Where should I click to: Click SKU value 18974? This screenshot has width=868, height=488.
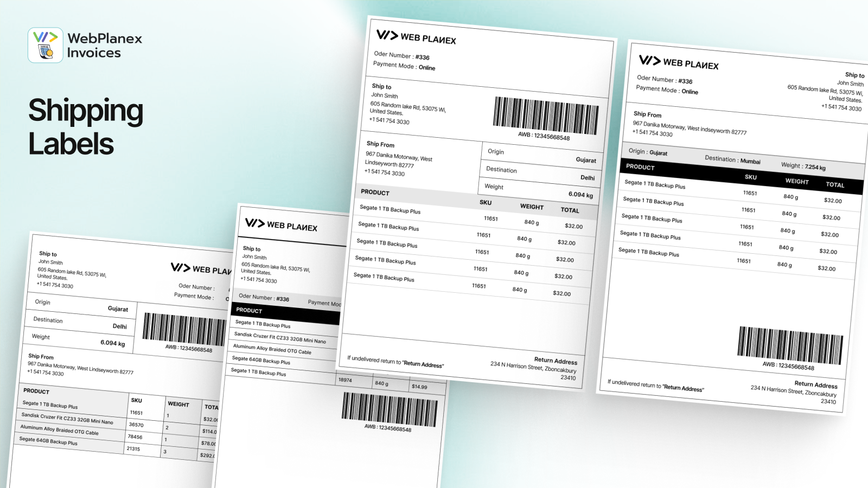click(345, 380)
